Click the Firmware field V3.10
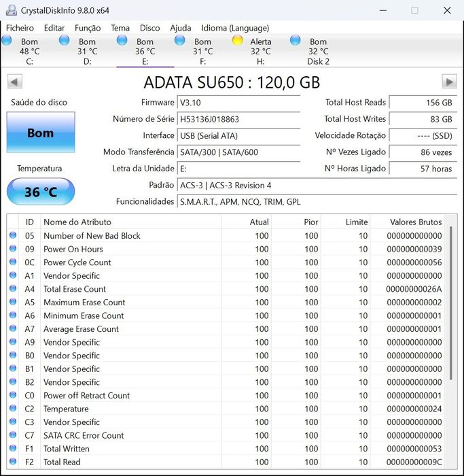 (238, 103)
